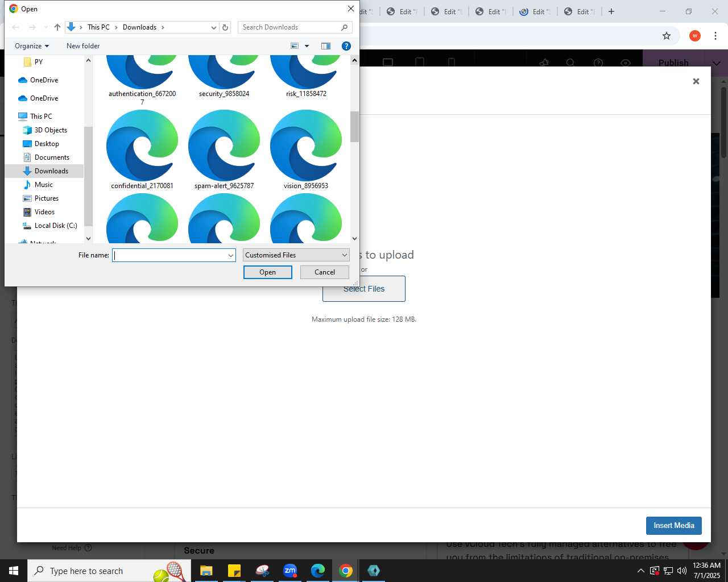Open Windows Start menu
Image resolution: width=728 pixels, height=582 pixels.
(14, 571)
